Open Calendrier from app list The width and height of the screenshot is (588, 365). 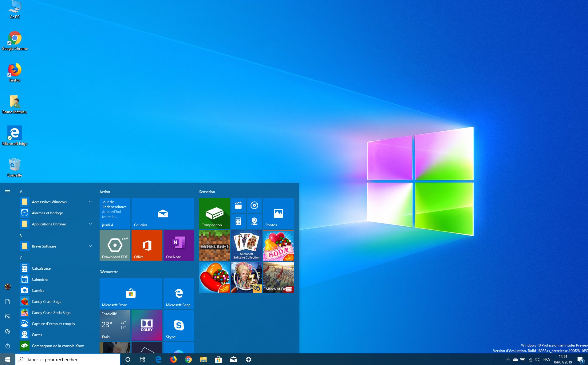(57, 280)
